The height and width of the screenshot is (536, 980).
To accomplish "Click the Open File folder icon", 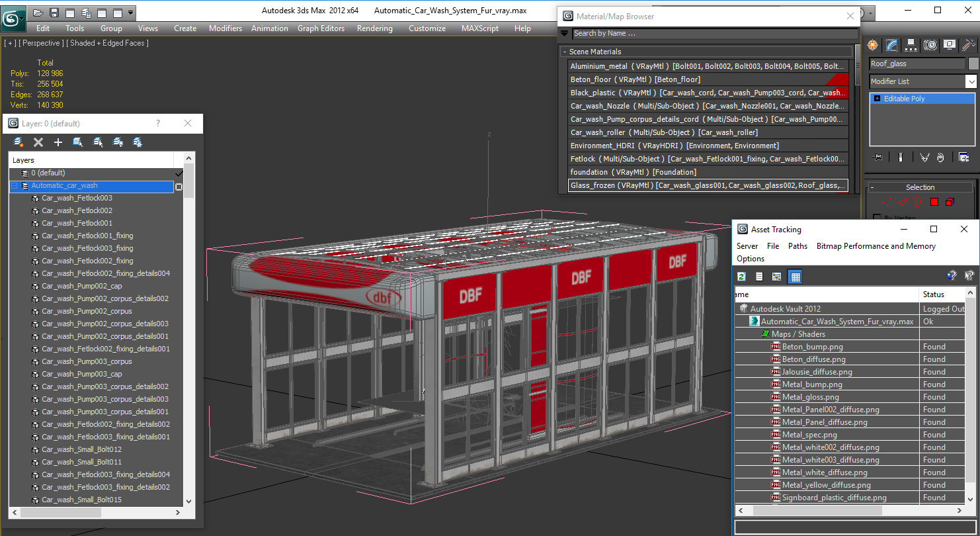I will click(38, 13).
